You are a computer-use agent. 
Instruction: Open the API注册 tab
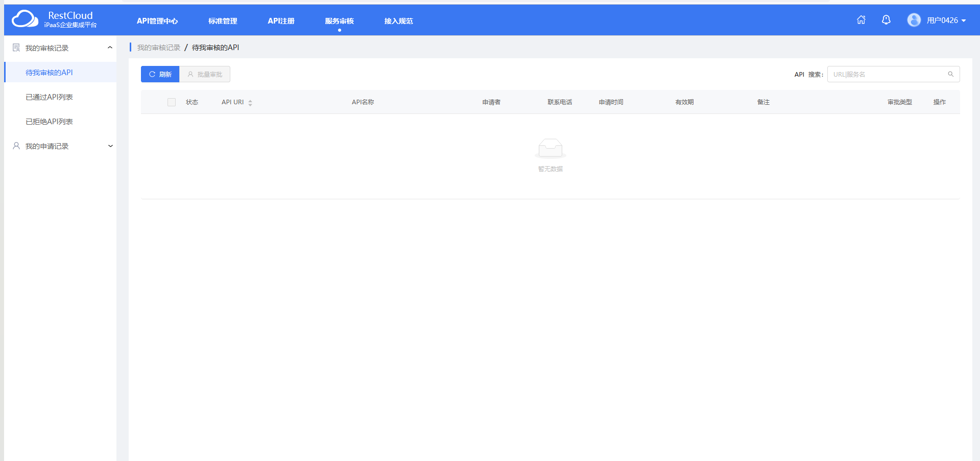coord(281,21)
